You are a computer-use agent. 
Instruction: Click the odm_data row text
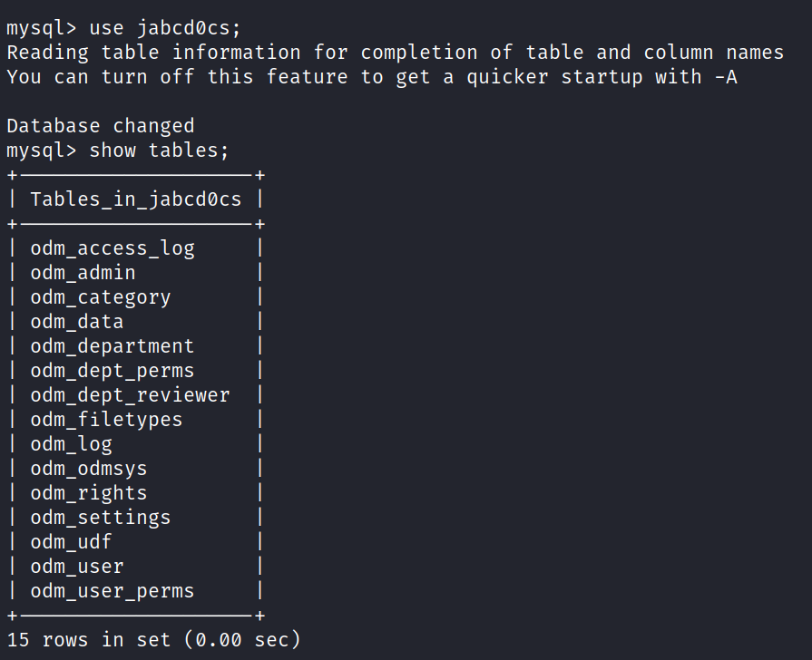(x=77, y=322)
